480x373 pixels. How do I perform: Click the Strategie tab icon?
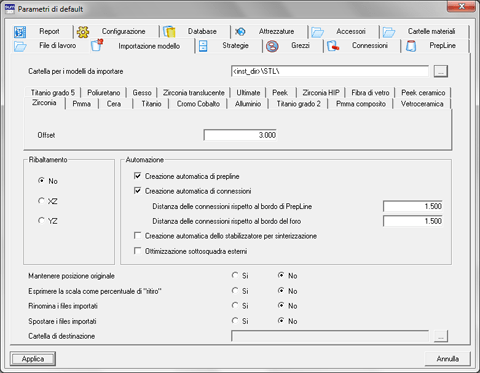click(203, 46)
